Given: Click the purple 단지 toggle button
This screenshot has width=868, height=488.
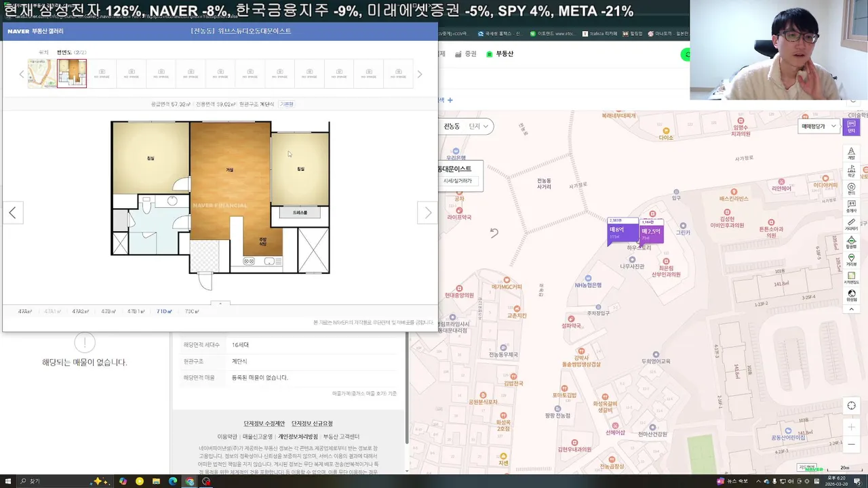Looking at the screenshot, I should click(x=851, y=127).
